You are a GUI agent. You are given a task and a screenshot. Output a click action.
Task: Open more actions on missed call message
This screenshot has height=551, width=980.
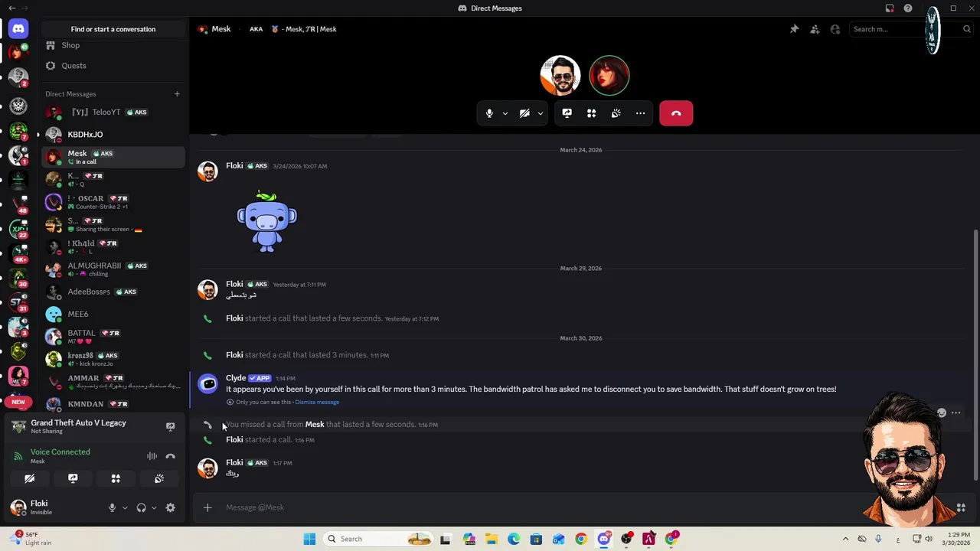tap(955, 413)
